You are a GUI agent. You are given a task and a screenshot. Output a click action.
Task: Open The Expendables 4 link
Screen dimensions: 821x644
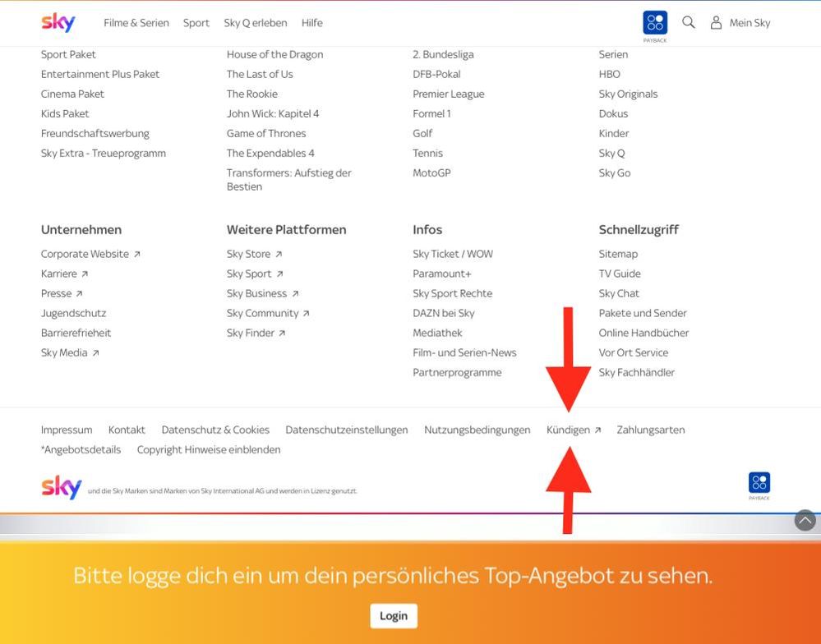pyautogui.click(x=270, y=154)
